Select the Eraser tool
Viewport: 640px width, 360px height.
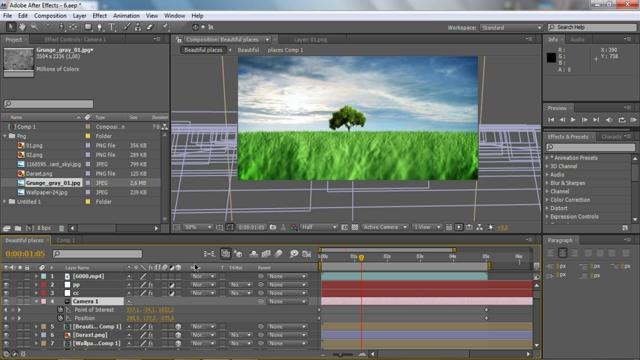tap(150, 27)
